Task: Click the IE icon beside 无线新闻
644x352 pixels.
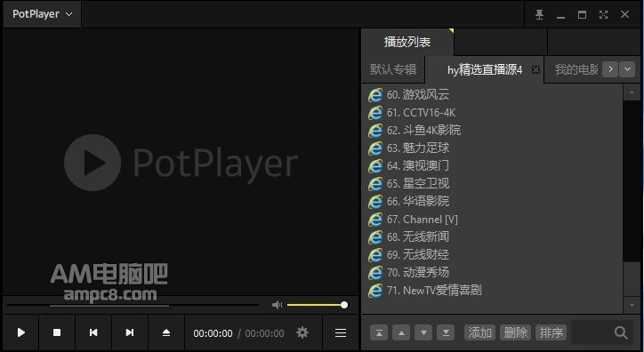Action: (x=375, y=236)
